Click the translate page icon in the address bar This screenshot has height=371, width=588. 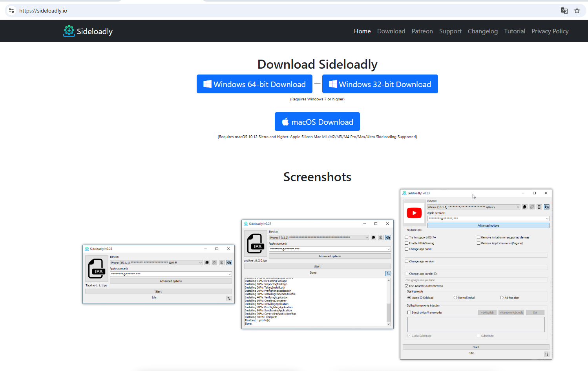(x=564, y=11)
